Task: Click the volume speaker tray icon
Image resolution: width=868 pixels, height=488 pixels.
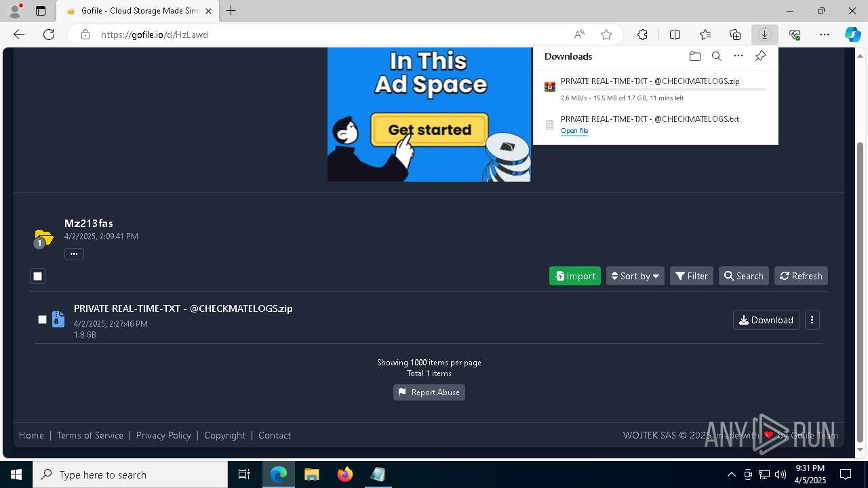Action: (780, 474)
